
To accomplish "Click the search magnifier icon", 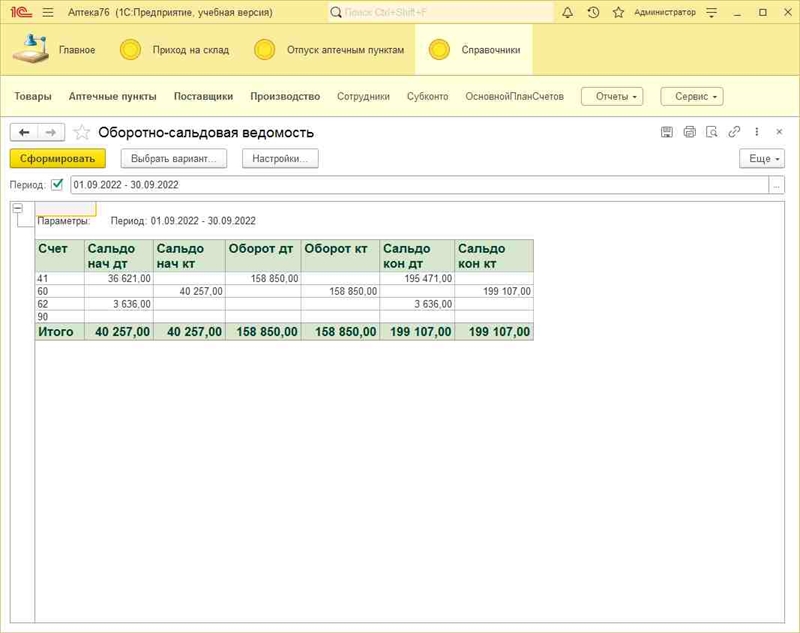I will coord(336,12).
